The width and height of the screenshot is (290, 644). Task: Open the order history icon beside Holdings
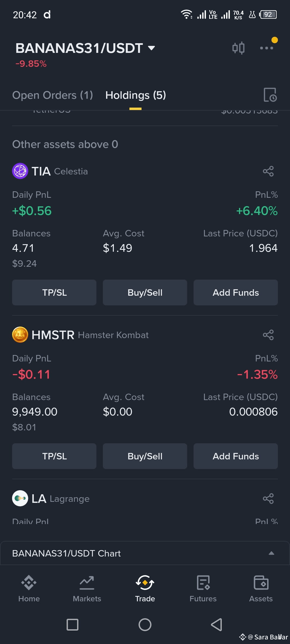pos(270,95)
